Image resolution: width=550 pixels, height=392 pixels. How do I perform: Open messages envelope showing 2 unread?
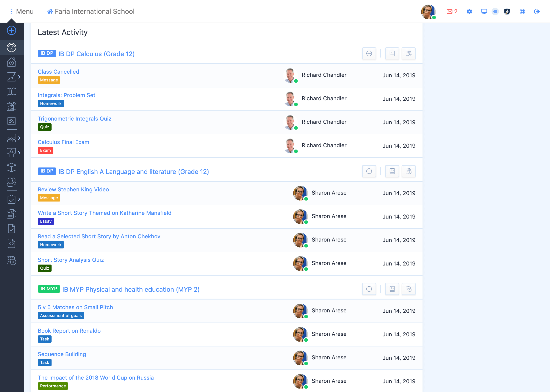pos(452,11)
